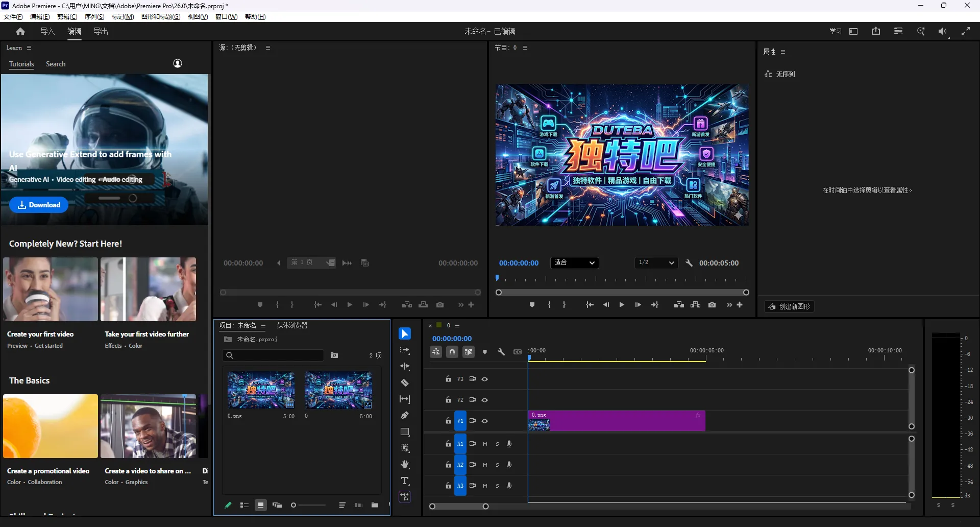Toggle V3 track output eye
980x527 pixels.
click(485, 379)
